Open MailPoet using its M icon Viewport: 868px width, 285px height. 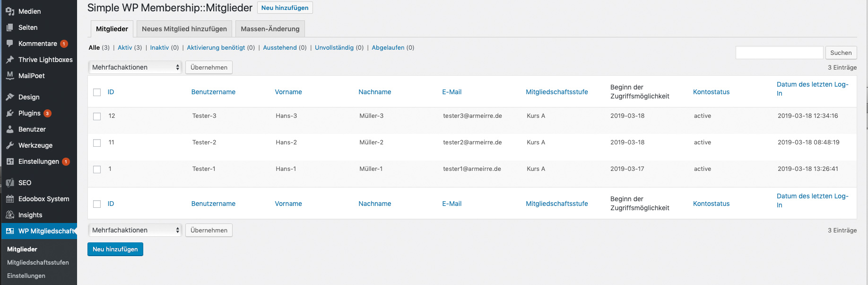[x=10, y=75]
